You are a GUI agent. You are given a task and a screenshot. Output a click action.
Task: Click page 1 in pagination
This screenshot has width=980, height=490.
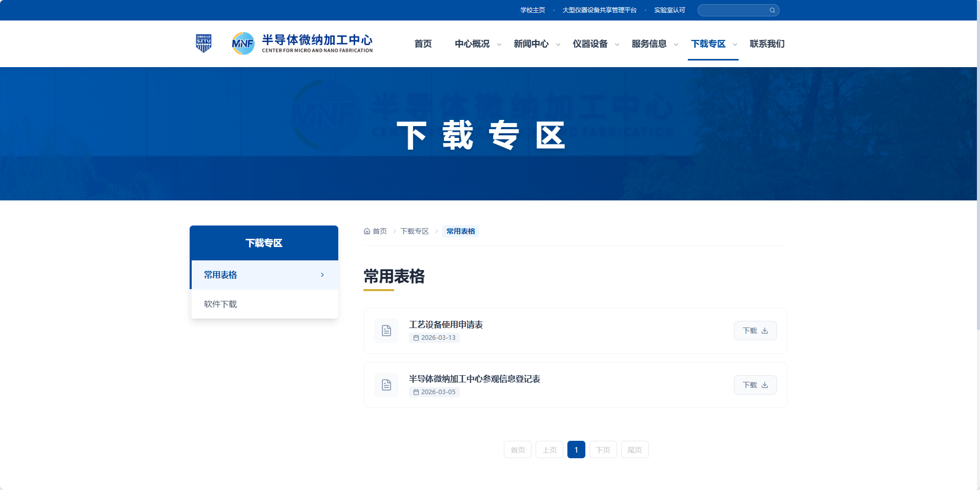576,450
